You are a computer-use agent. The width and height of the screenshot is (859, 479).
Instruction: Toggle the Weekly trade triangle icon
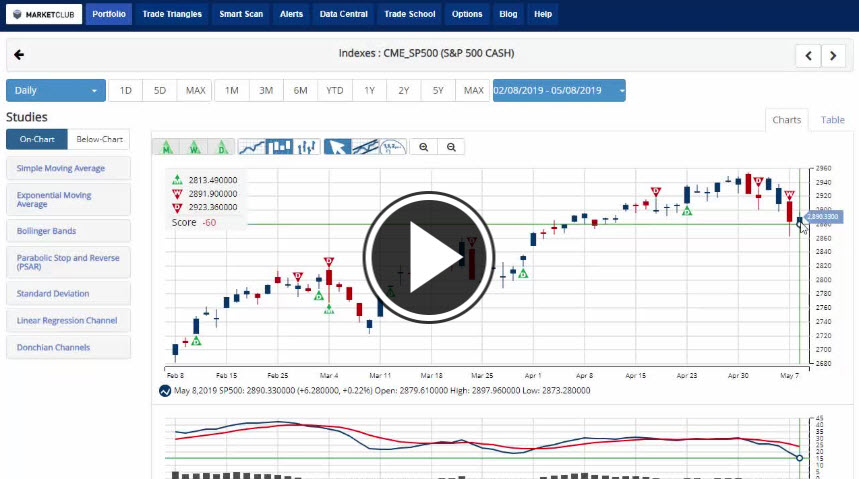tap(194, 147)
